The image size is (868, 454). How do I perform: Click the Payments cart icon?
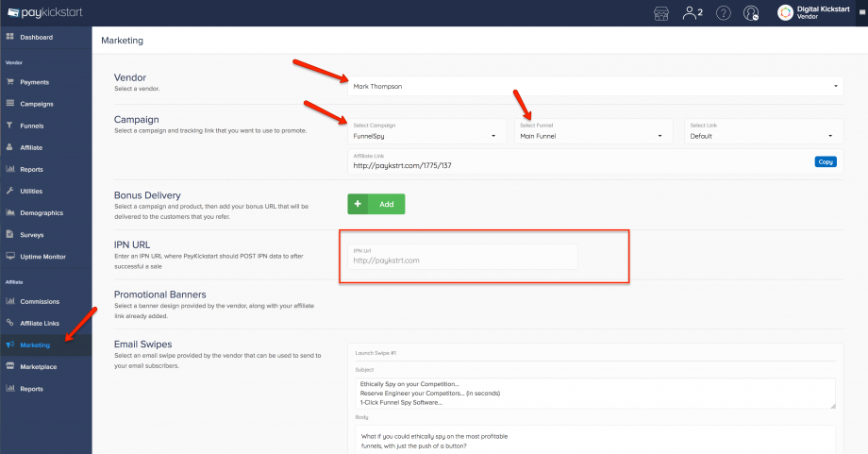click(x=9, y=81)
